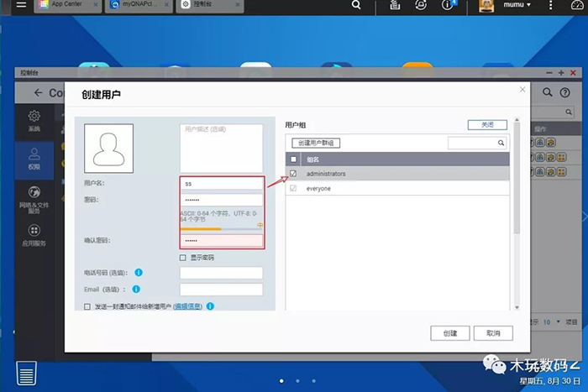The height and width of the screenshot is (392, 588).
Task: Close the myQNAPcloud tab
Action: tap(166, 5)
